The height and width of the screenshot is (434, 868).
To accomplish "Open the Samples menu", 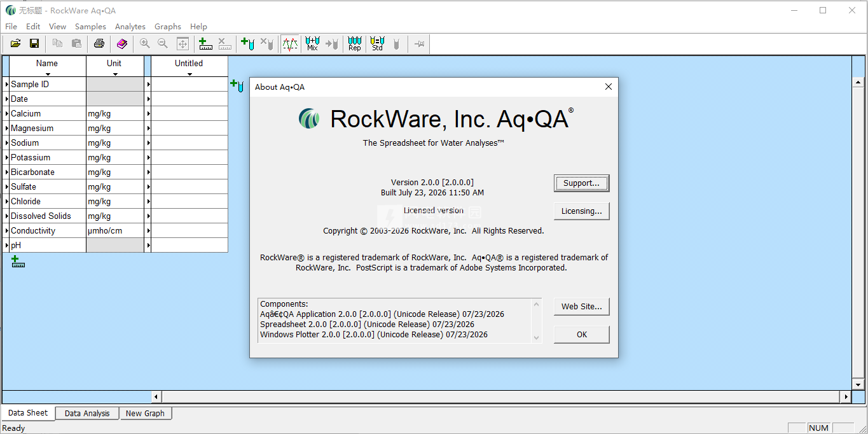I will pos(90,27).
